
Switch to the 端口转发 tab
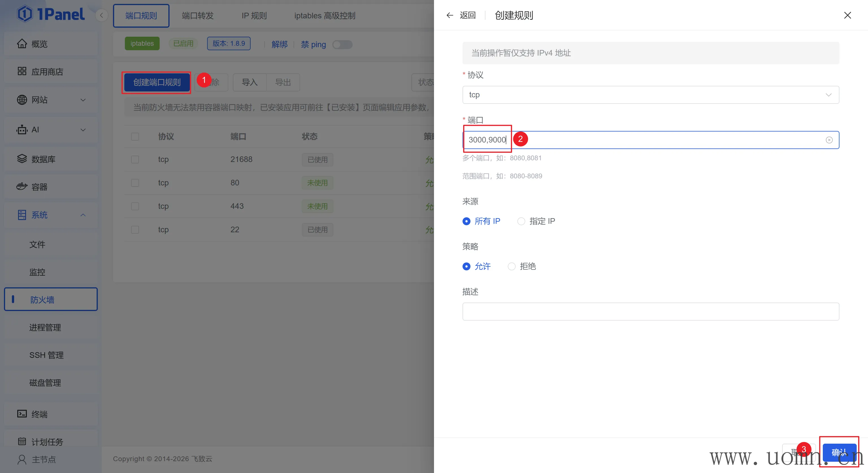pos(198,16)
